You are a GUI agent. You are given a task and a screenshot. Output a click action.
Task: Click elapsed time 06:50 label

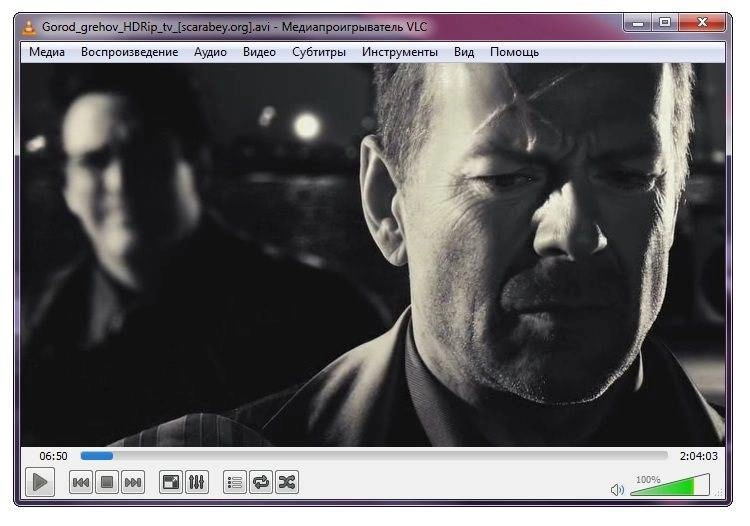pos(53,456)
